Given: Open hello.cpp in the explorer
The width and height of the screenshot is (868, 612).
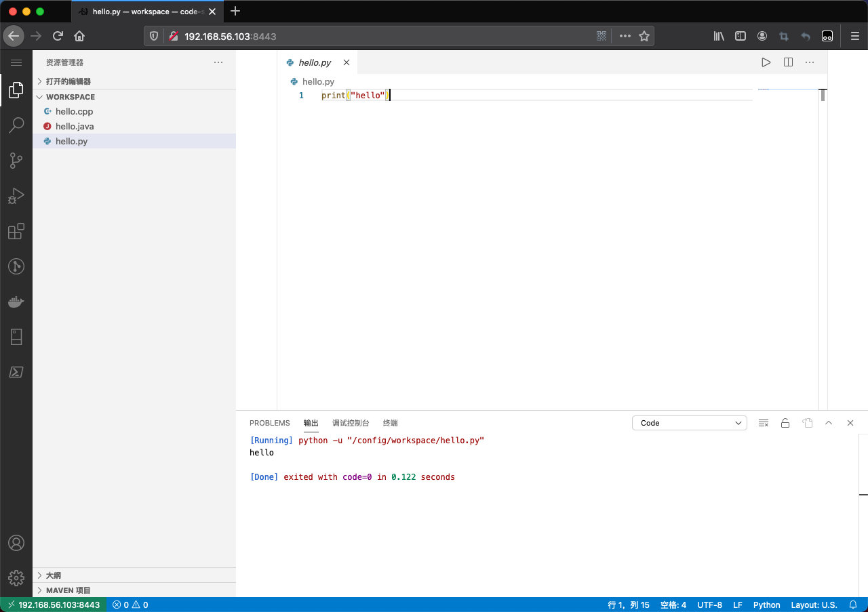Looking at the screenshot, I should coord(134,112).
